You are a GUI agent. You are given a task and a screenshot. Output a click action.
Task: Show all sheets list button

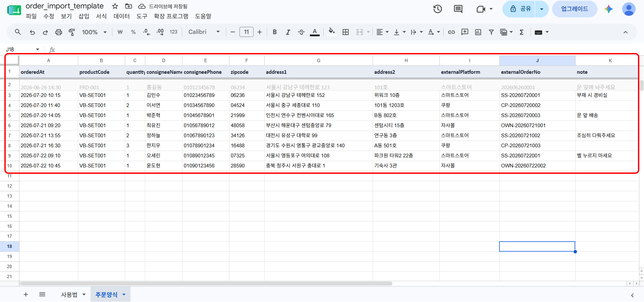(x=42, y=295)
